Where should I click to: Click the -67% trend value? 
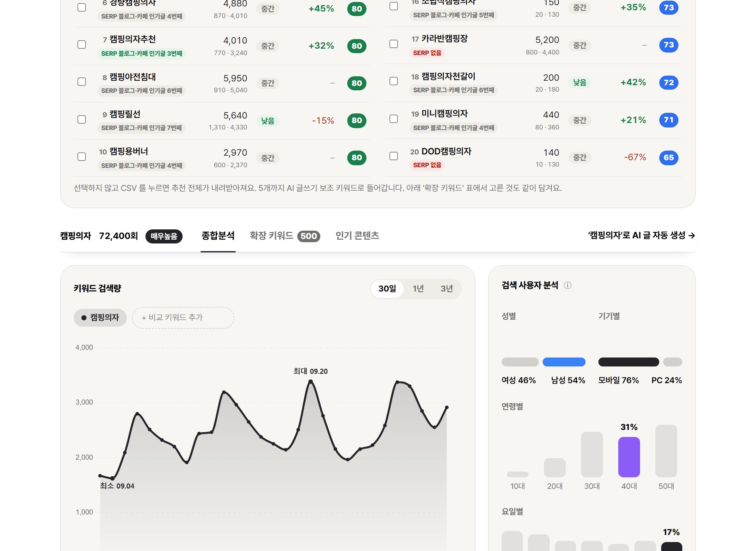point(635,157)
